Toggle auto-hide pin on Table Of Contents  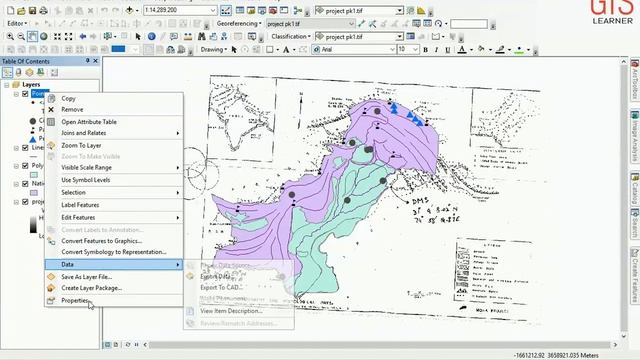pos(87,61)
